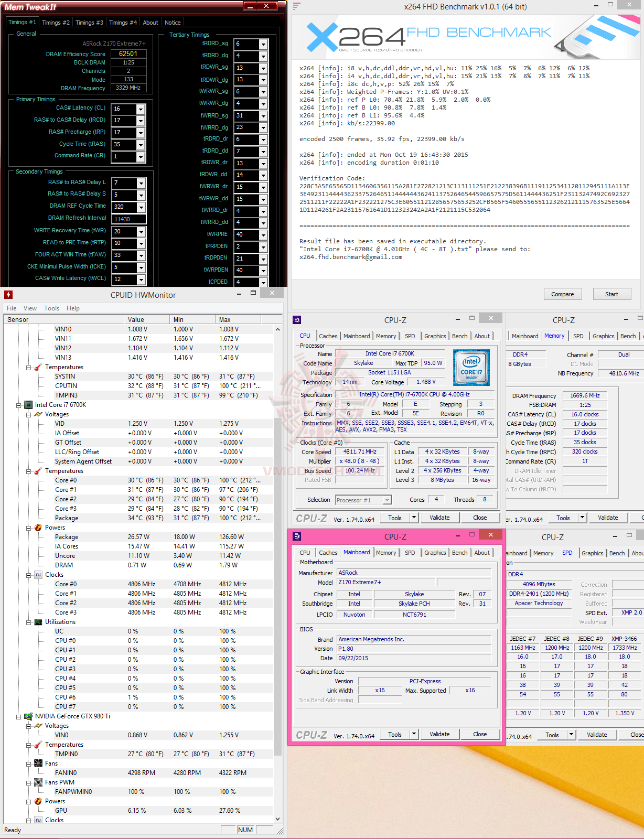This screenshot has width=644, height=839.
Task: Open Processor #1 selection dropdown
Action: pos(387,500)
